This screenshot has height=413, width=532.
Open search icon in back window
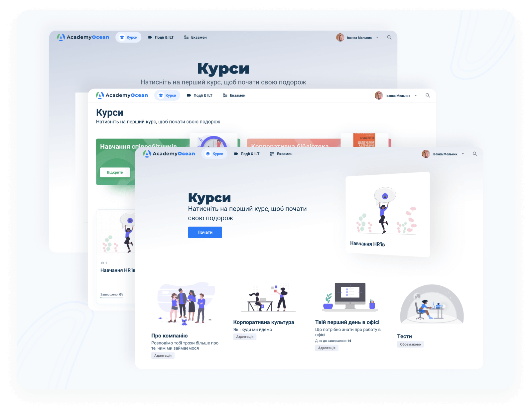coord(389,37)
